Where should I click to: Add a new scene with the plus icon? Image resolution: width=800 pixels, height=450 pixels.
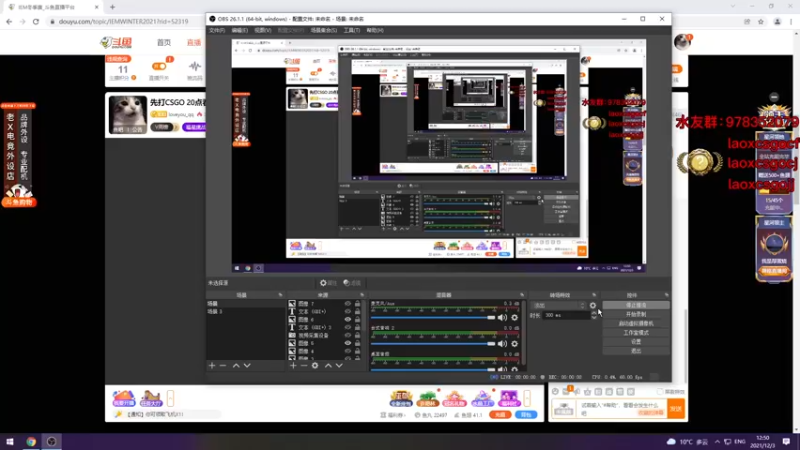(212, 365)
